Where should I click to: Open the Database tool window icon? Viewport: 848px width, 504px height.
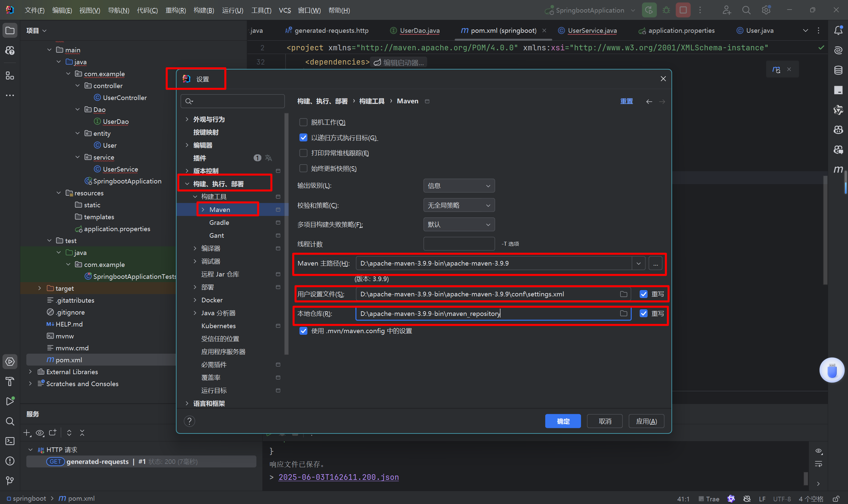838,70
